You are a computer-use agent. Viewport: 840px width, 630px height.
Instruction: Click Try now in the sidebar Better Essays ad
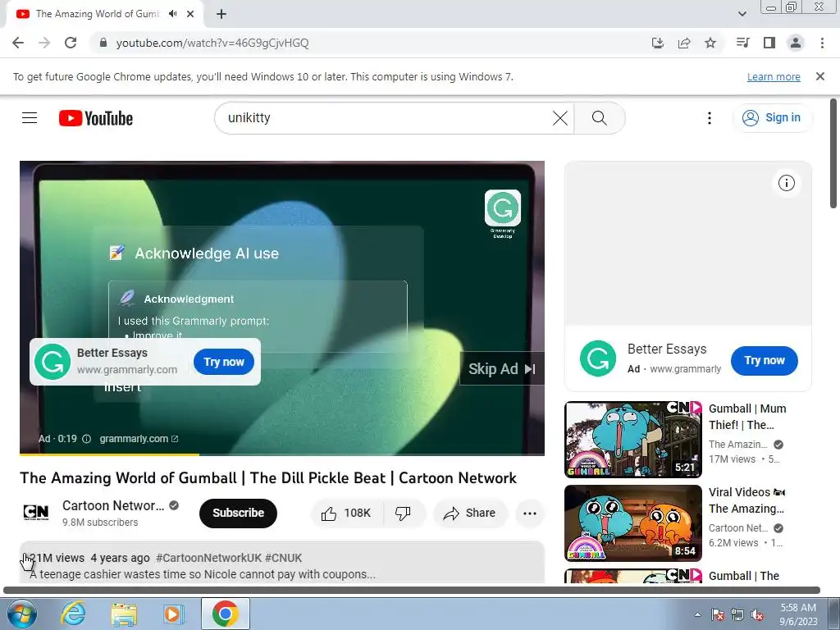point(765,361)
